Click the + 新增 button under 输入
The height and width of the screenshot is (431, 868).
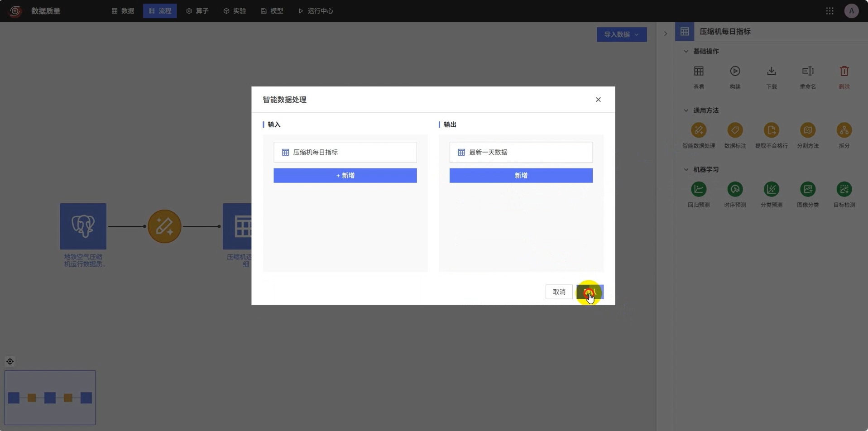point(345,176)
